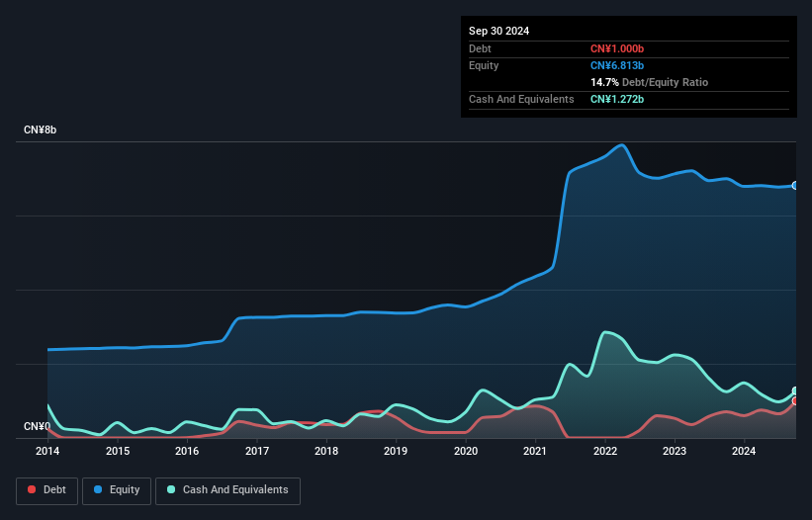Select the Cash endpoint marker on teal line
This screenshot has height=520, width=812.
[x=795, y=390]
